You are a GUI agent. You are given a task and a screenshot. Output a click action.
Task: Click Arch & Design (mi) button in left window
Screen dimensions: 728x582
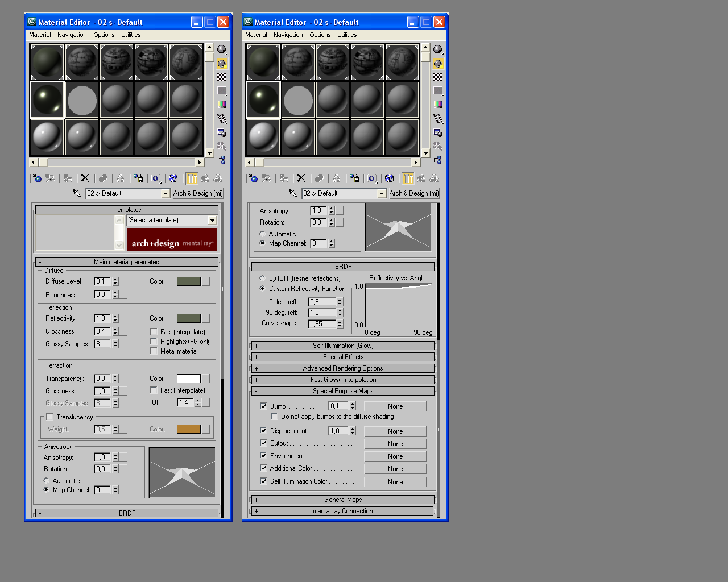[x=198, y=193]
